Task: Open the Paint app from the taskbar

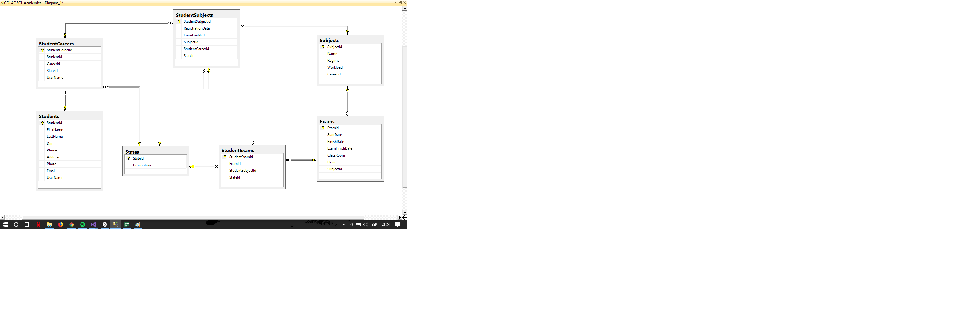Action: coord(138,225)
